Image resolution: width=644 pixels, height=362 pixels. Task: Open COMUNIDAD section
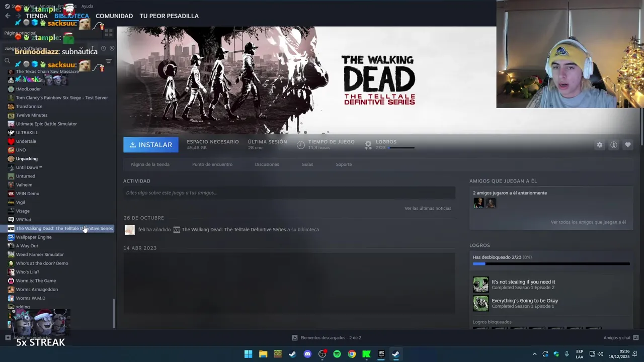click(114, 16)
